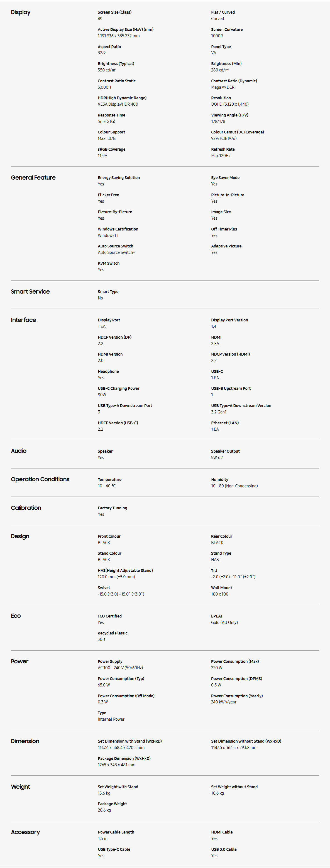Select the General Feature section heading

click(x=33, y=178)
